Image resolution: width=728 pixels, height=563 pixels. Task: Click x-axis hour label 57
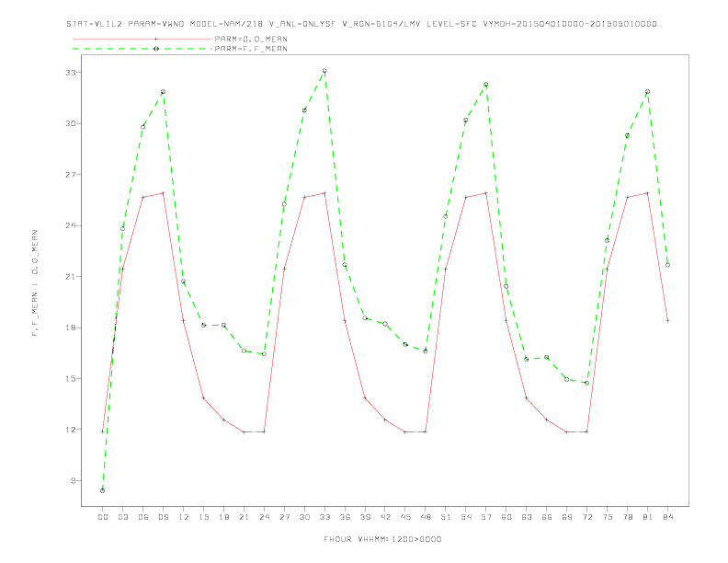coord(486,517)
